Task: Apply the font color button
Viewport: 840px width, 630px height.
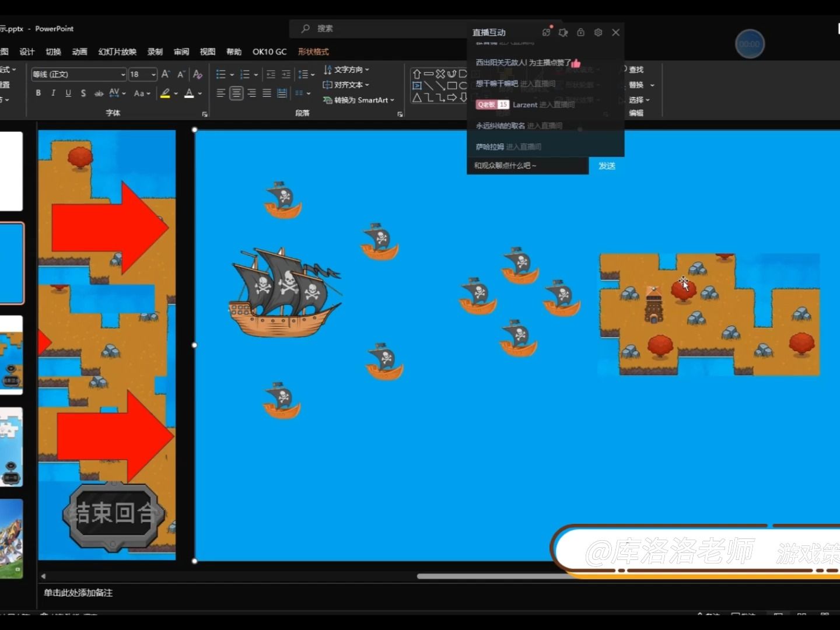Action: (x=189, y=93)
